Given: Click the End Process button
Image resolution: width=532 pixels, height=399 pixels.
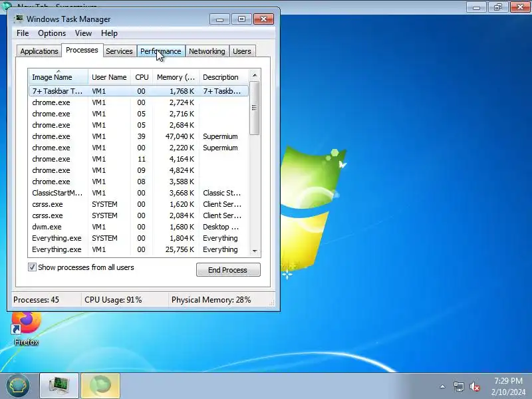Looking at the screenshot, I should pyautogui.click(x=228, y=270).
